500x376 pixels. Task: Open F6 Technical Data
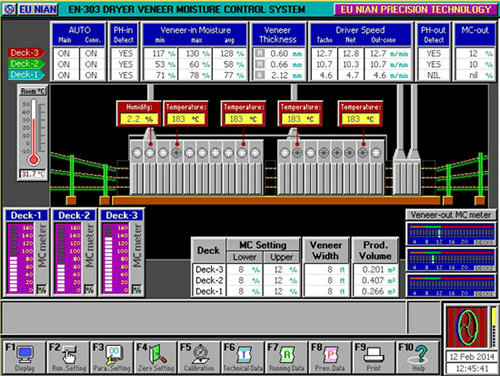243,357
